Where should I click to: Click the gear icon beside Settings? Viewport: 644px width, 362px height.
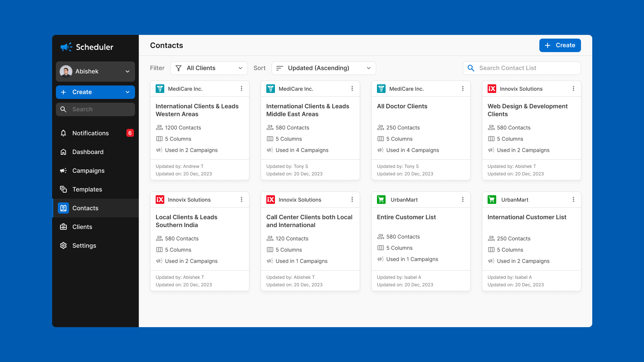[x=63, y=245]
